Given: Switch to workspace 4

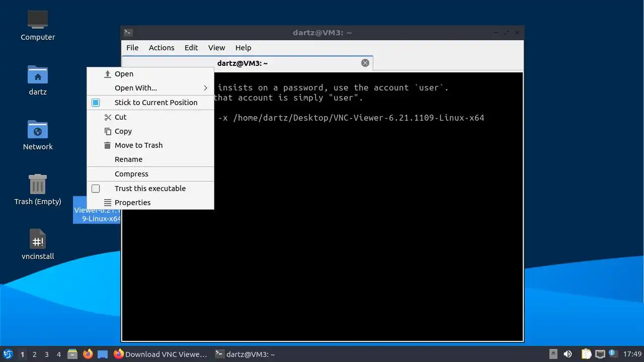Looking at the screenshot, I should (x=58, y=354).
